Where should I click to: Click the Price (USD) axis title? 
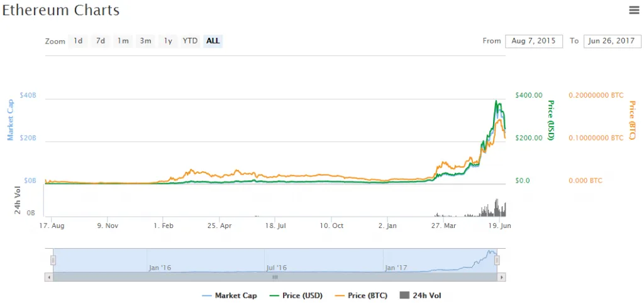551,120
